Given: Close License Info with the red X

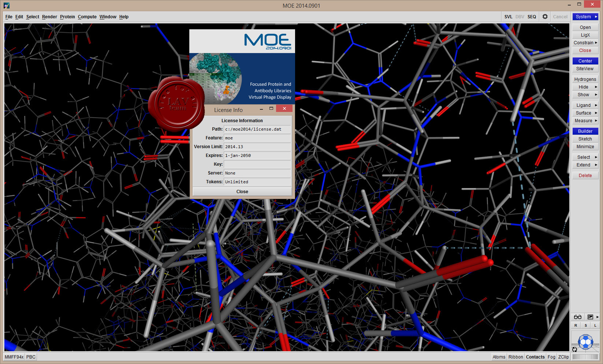Looking at the screenshot, I should [284, 109].
